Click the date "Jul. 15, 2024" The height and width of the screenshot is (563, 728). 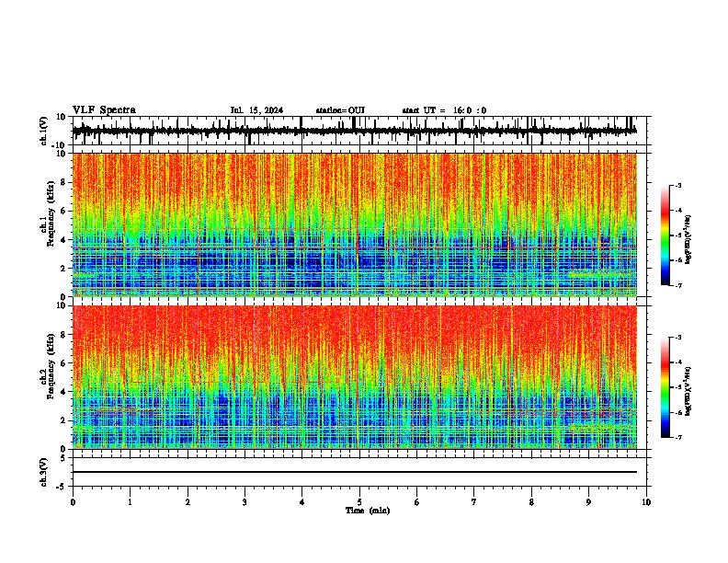(256, 110)
